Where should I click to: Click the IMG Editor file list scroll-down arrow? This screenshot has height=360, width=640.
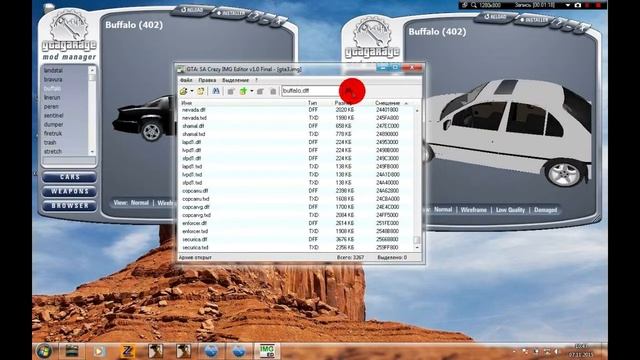coord(417,247)
